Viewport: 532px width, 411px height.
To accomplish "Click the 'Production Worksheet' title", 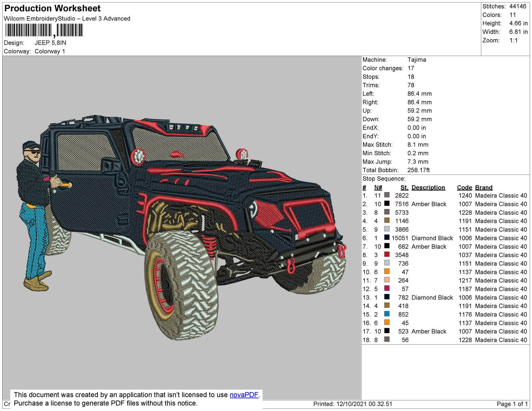I will 52,8.
